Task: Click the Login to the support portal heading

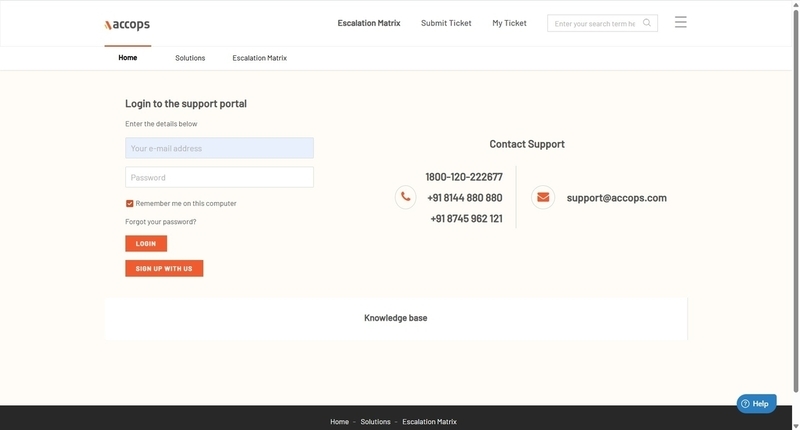Action: pyautogui.click(x=186, y=104)
